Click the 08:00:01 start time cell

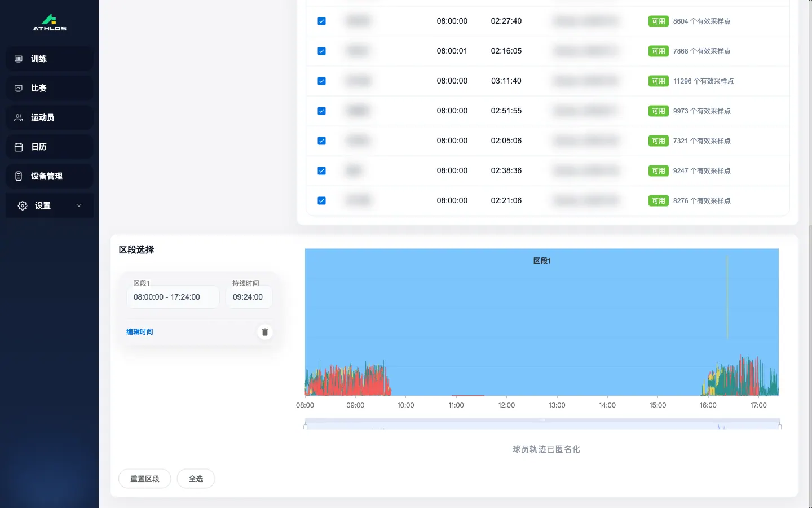click(452, 51)
